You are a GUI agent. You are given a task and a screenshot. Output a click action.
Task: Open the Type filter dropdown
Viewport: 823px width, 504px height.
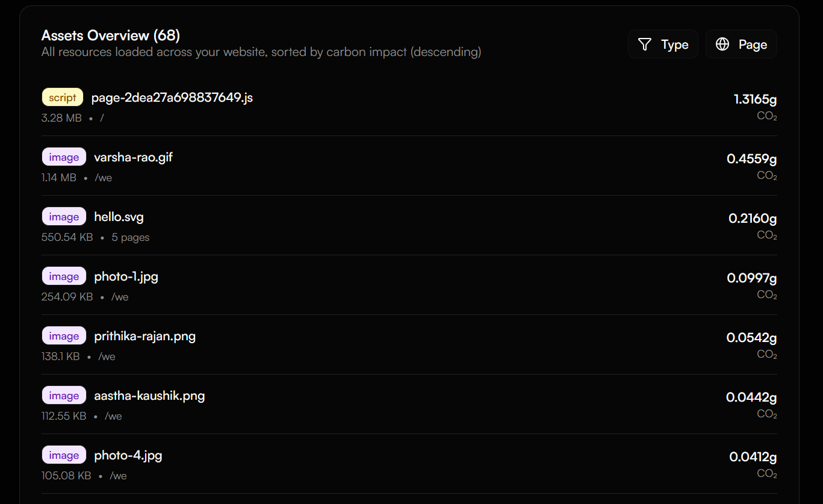663,45
